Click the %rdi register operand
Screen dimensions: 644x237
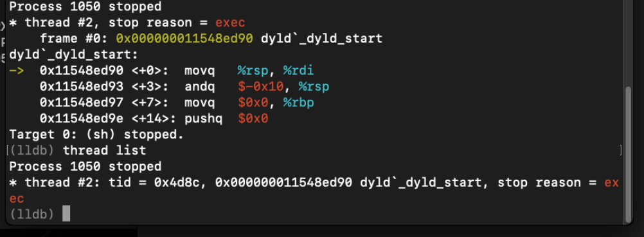[x=298, y=71]
